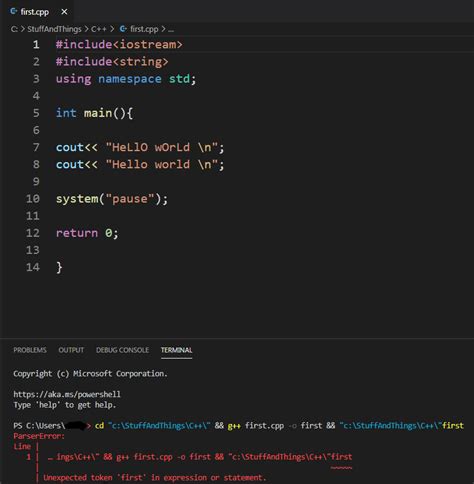The width and height of the screenshot is (474, 484).
Task: Click the "HeLlO wOrLd \n" cout line
Action: pos(140,147)
